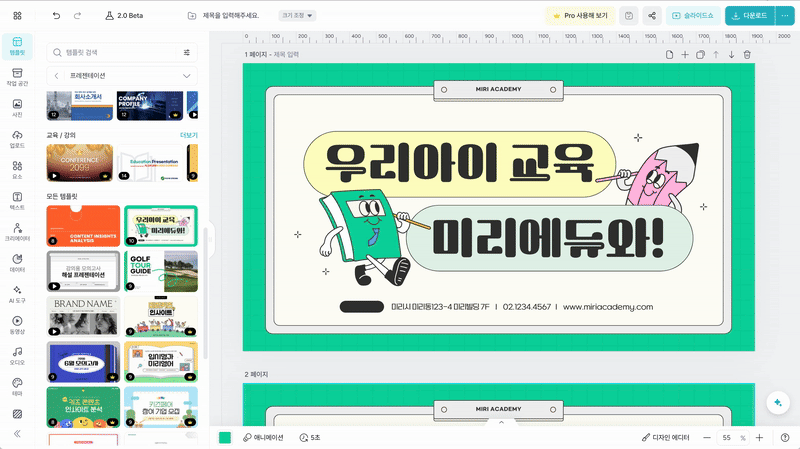Viewport: 800px width, 449px height.
Task: Open the share icon in top bar
Action: coord(652,16)
